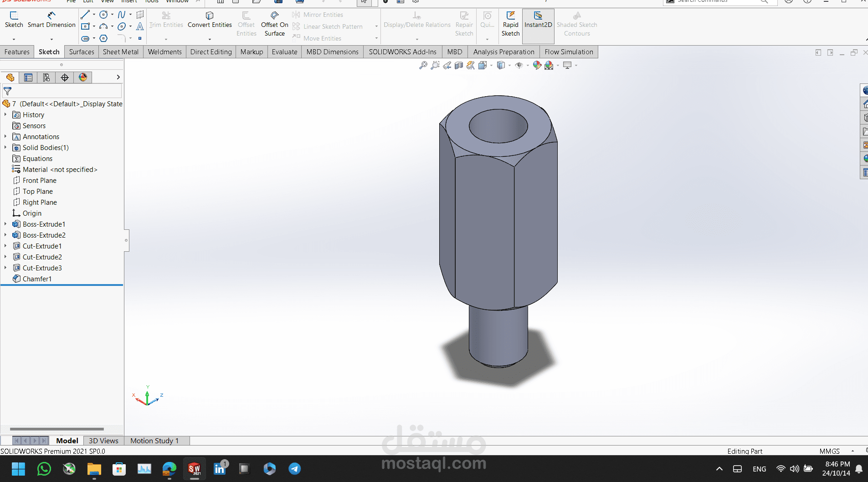The width and height of the screenshot is (868, 482).
Task: Switch to the Features tab
Action: pyautogui.click(x=17, y=52)
